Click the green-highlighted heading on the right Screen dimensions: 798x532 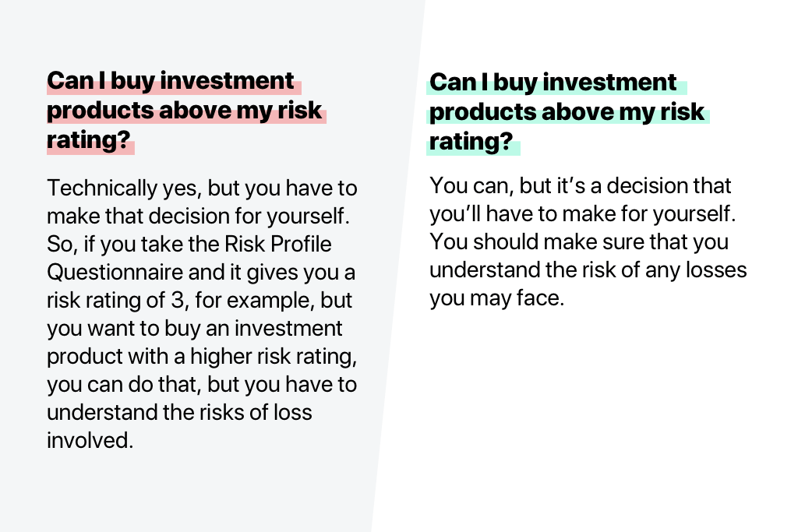(567, 112)
